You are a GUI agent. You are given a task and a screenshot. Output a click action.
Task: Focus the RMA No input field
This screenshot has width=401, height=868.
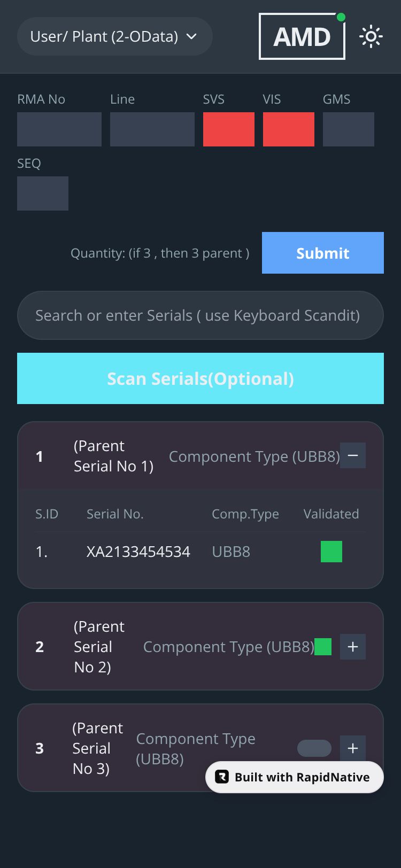click(x=59, y=129)
